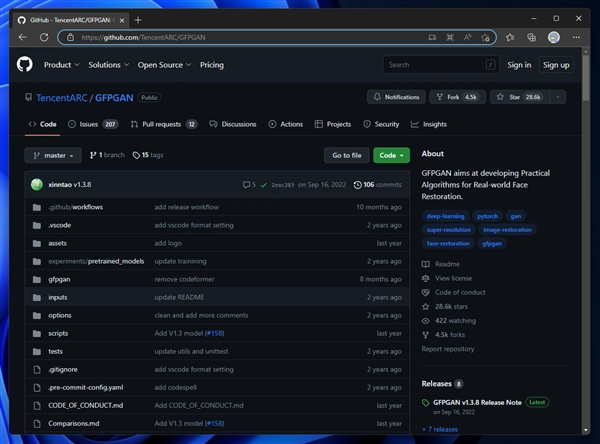Switch to the Pull requests tab
Screen dimensions: 600x444
click(164, 124)
